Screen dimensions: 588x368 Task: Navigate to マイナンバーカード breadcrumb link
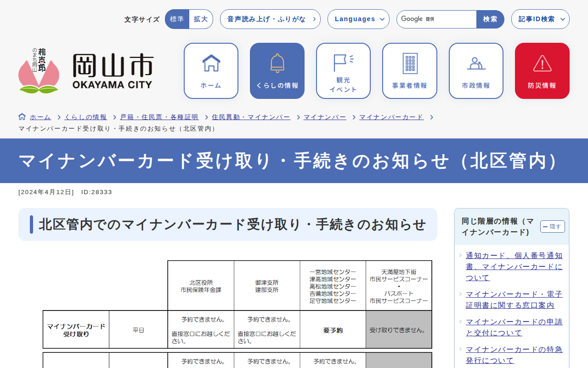pyautogui.click(x=391, y=117)
